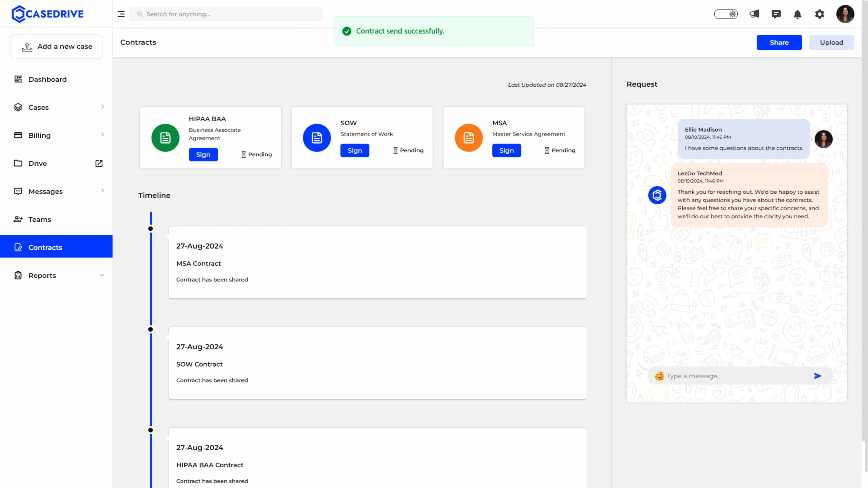Image resolution: width=868 pixels, height=488 pixels.
Task: Open Billing menu item
Action: [x=56, y=135]
